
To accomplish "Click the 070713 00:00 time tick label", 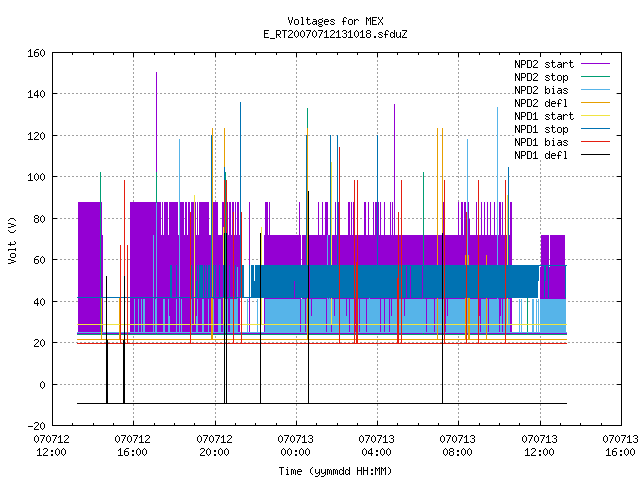I will (296, 446).
